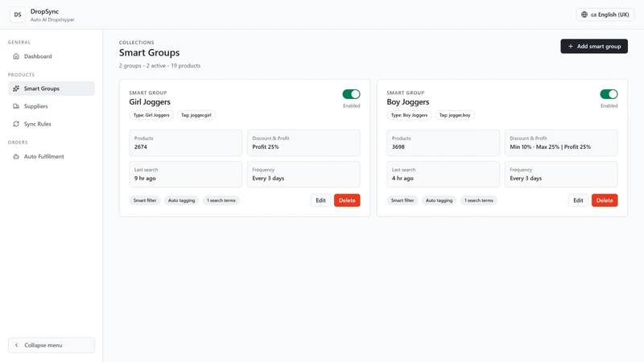Delete the Girl Joggers group
This screenshot has width=644, height=362.
[347, 200]
